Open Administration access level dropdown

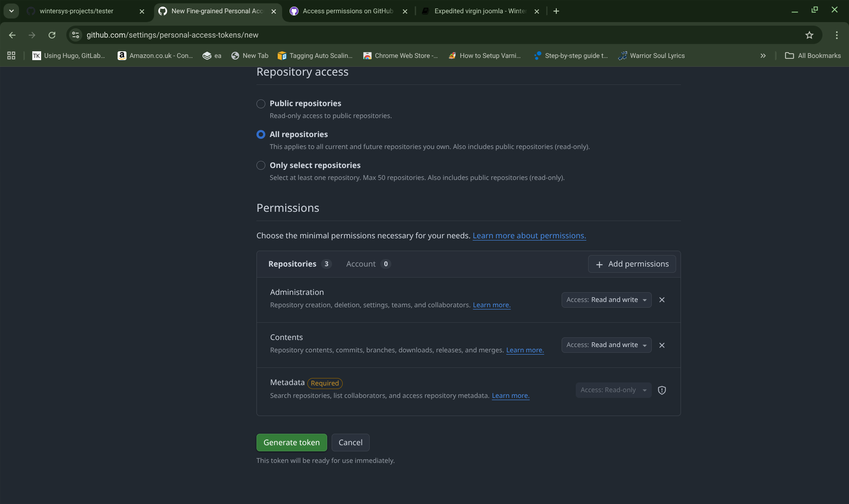[x=606, y=300]
